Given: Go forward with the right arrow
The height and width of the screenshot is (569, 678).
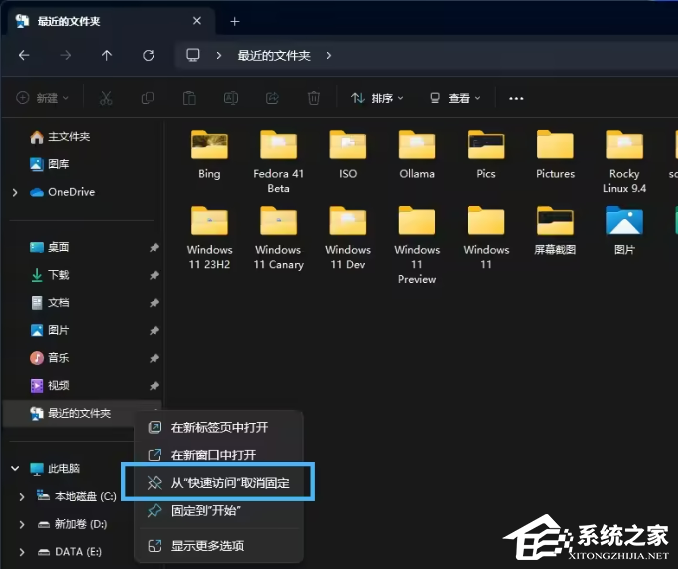Looking at the screenshot, I should (65, 55).
